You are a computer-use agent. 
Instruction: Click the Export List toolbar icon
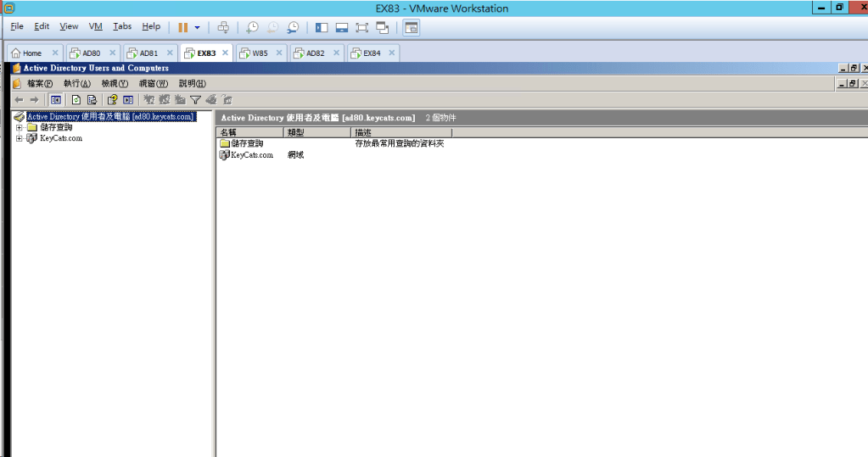(92, 100)
